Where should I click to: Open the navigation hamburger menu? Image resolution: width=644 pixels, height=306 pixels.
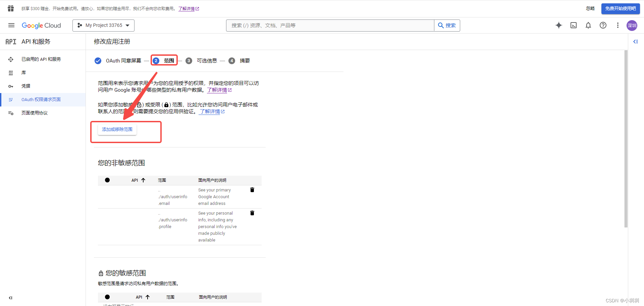coord(11,25)
